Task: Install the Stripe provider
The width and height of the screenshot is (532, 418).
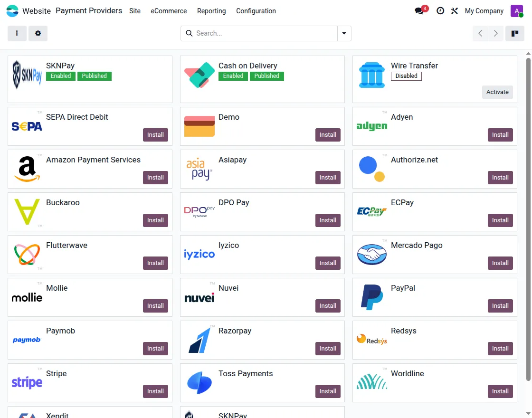Action: coord(155,391)
